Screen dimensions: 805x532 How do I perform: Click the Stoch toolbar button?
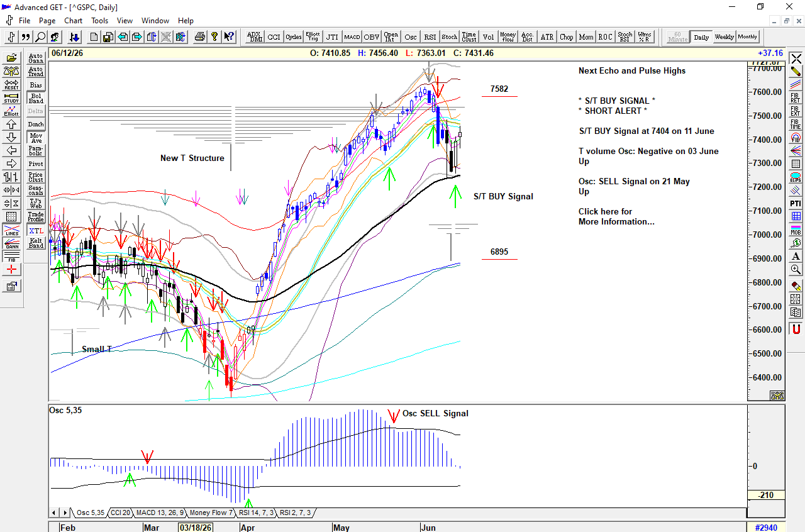point(449,37)
